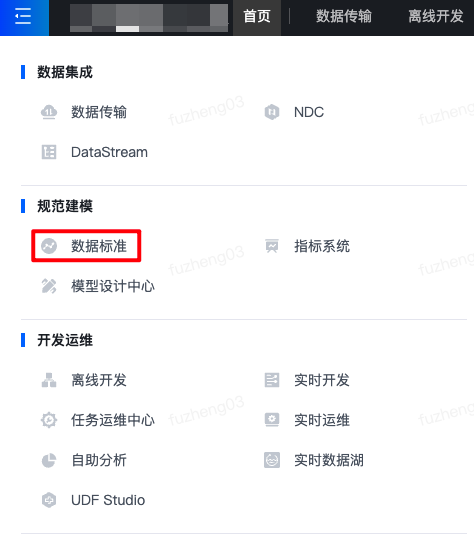This screenshot has width=474, height=536.
Task: Click the DataStream grid icon
Action: pyautogui.click(x=49, y=152)
